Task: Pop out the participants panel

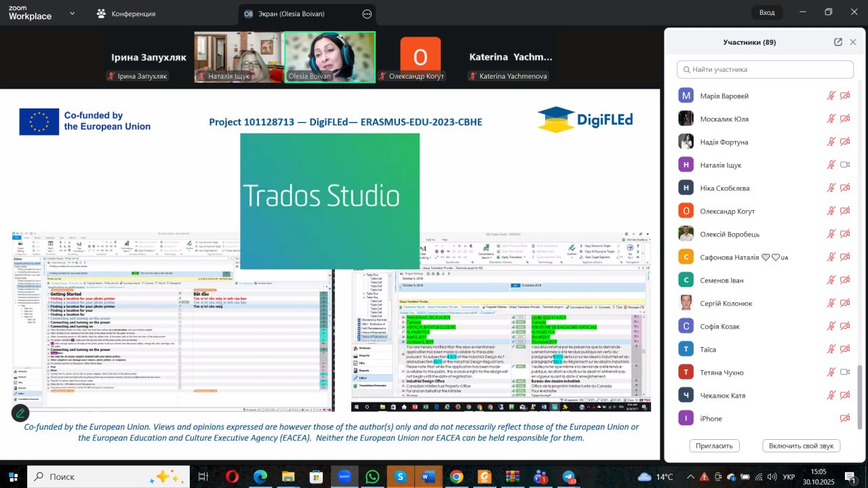Action: (x=838, y=42)
